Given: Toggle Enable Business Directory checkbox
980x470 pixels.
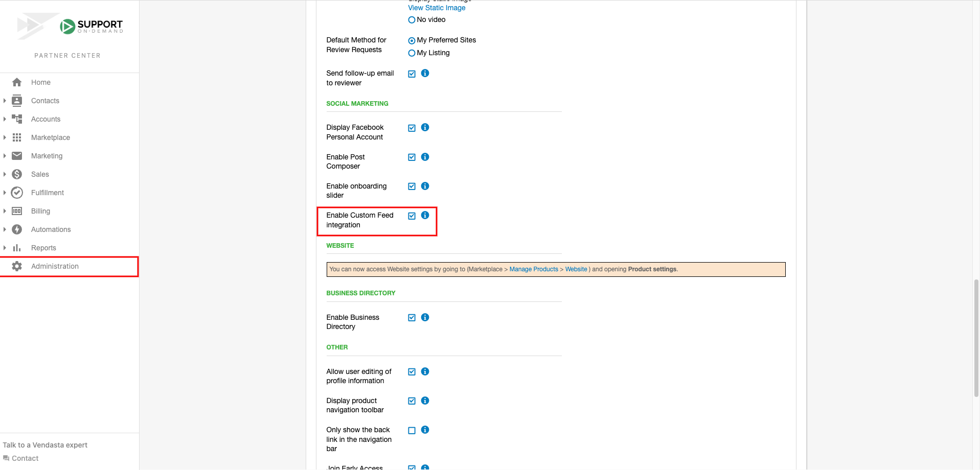Looking at the screenshot, I should click(412, 318).
